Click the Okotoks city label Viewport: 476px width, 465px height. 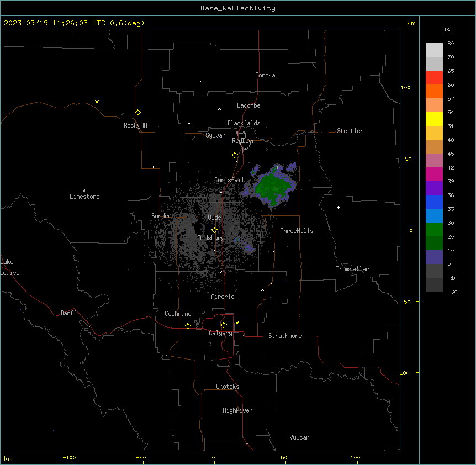click(x=228, y=387)
